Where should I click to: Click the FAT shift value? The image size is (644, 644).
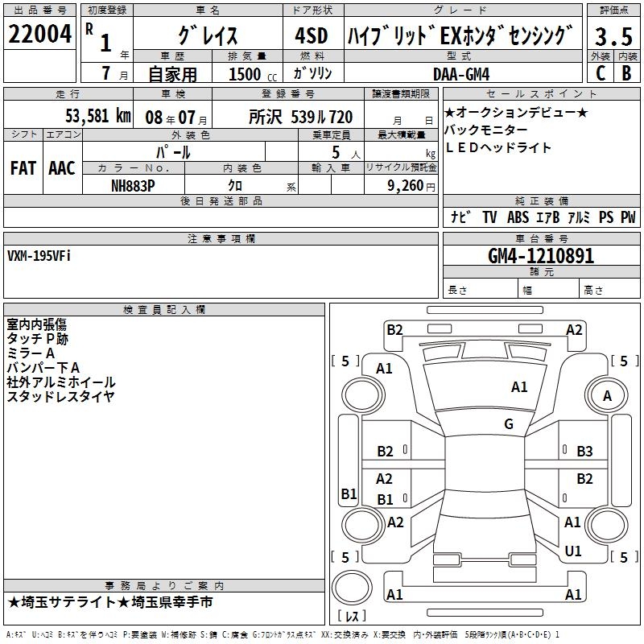pos(23,168)
